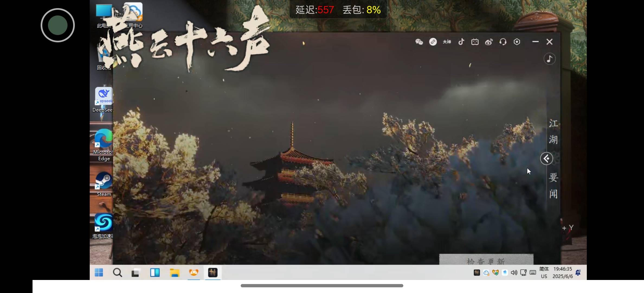Expand the 江湖要闻 news panel arrow
The width and height of the screenshot is (644, 293).
[546, 159]
